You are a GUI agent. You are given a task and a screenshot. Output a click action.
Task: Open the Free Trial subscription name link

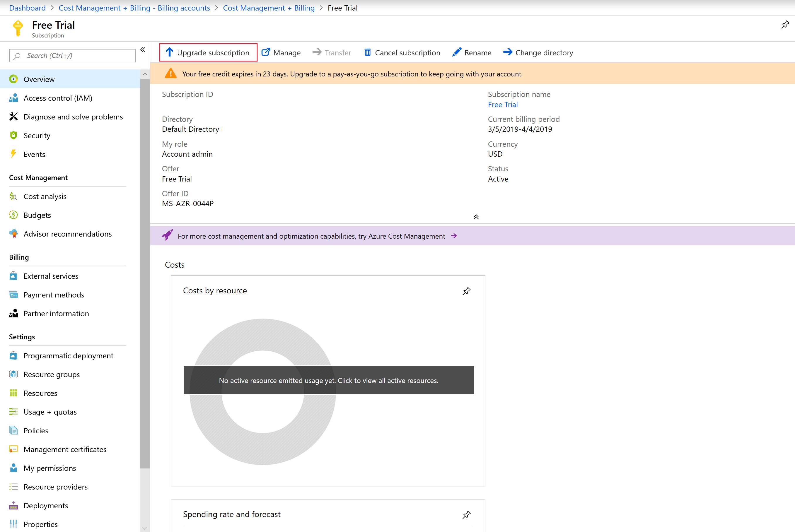(x=503, y=105)
